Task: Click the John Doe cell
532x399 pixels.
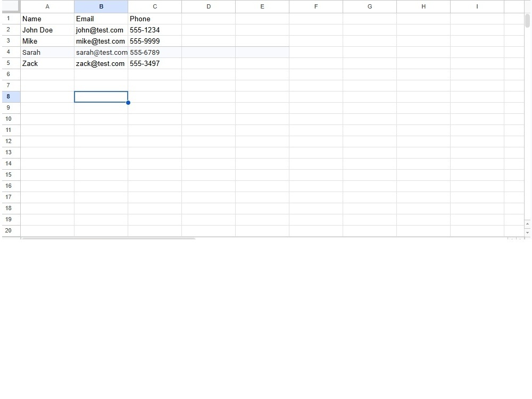Action: 47,30
